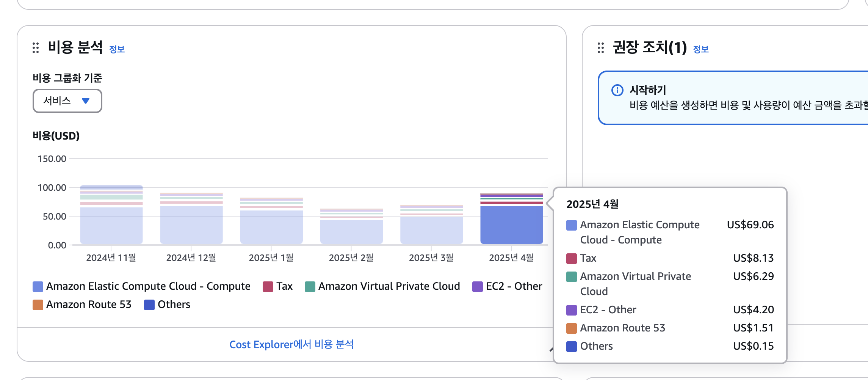Click the US$69.06 value in tooltip
This screenshot has width=868, height=380.
pyautogui.click(x=750, y=225)
